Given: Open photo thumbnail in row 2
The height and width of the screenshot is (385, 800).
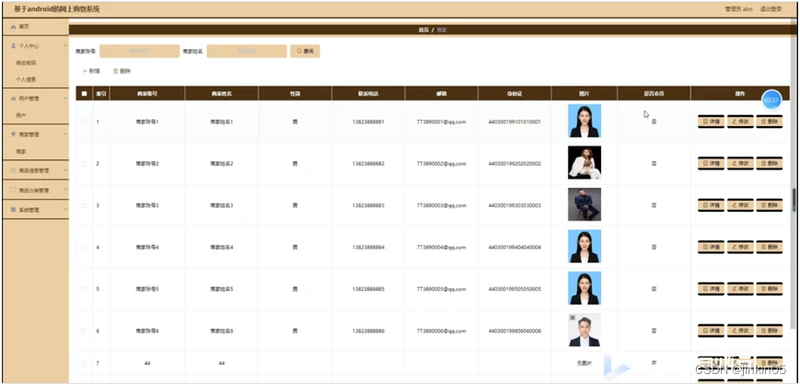Looking at the screenshot, I should pos(584,163).
